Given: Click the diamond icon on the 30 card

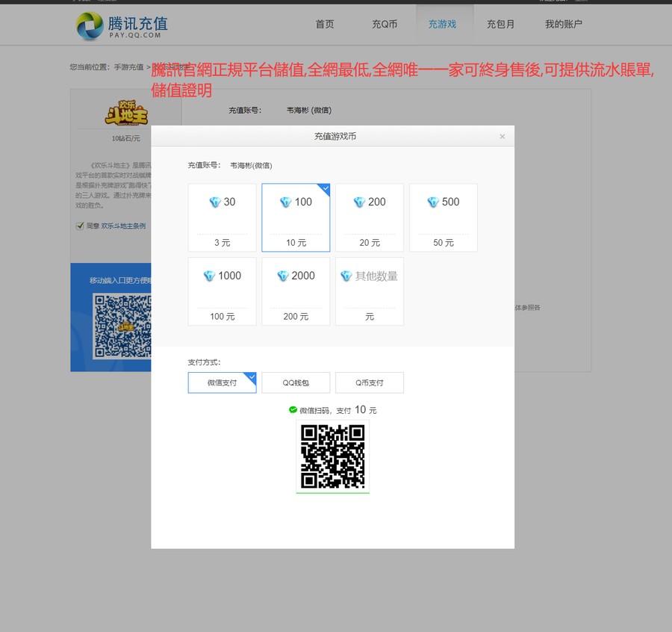Looking at the screenshot, I should click(215, 202).
